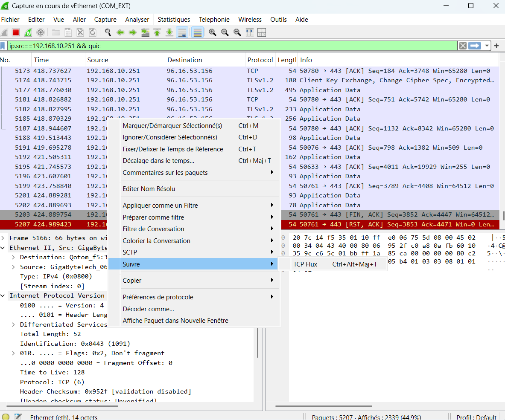This screenshot has height=420, width=505.
Task: Click the filter bookmark icon
Action: click(x=3, y=46)
